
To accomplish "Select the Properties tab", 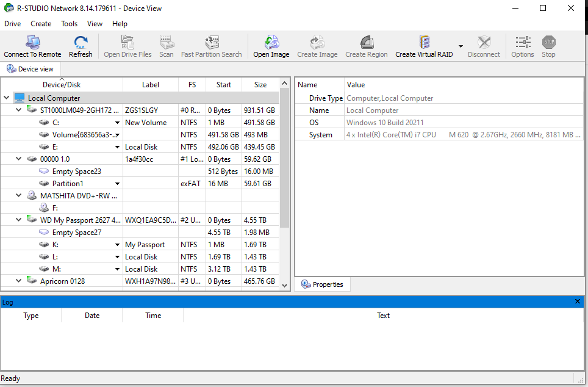I will (x=323, y=284).
